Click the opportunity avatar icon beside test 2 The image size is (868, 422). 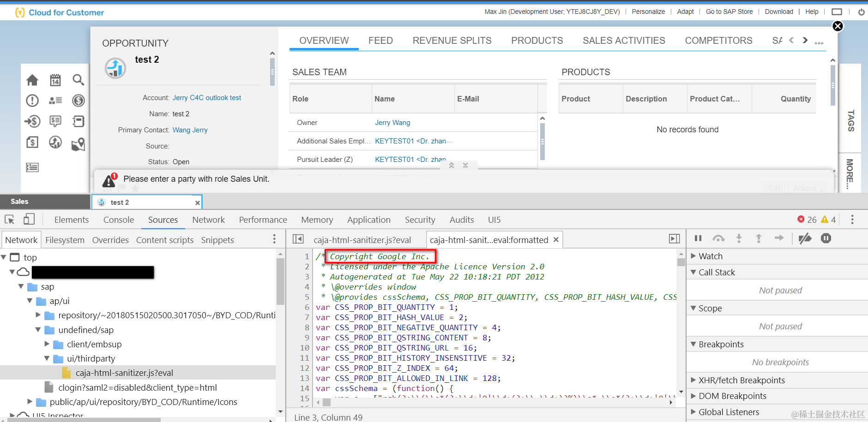coord(115,68)
